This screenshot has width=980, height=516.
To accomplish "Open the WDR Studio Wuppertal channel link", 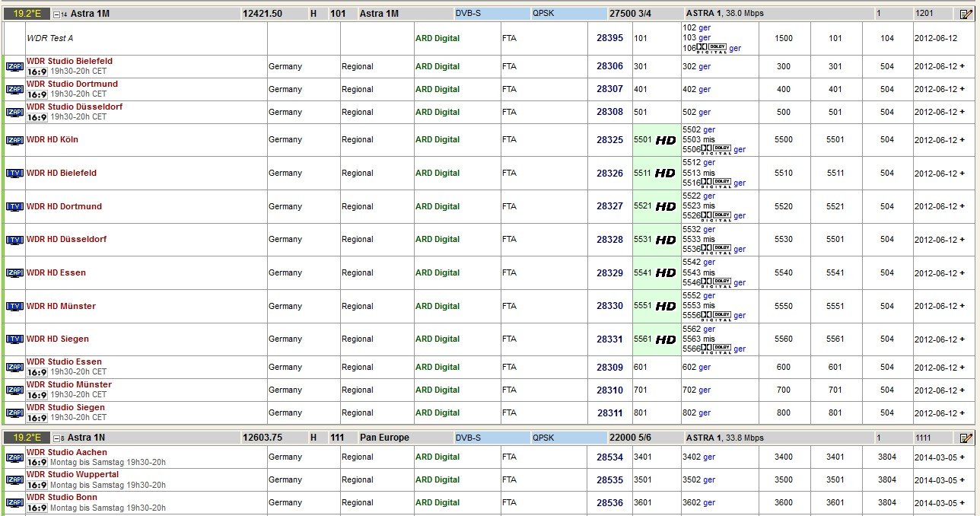I will (x=72, y=474).
